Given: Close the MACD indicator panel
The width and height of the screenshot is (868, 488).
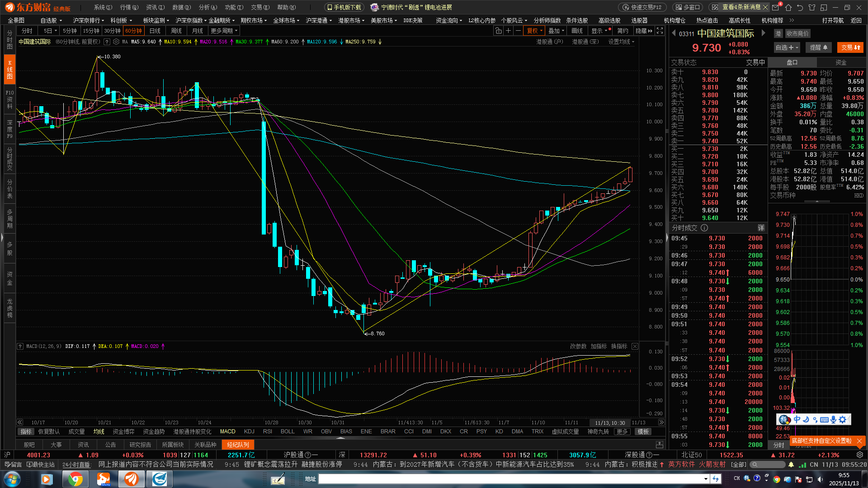Looking at the screenshot, I should 635,346.
